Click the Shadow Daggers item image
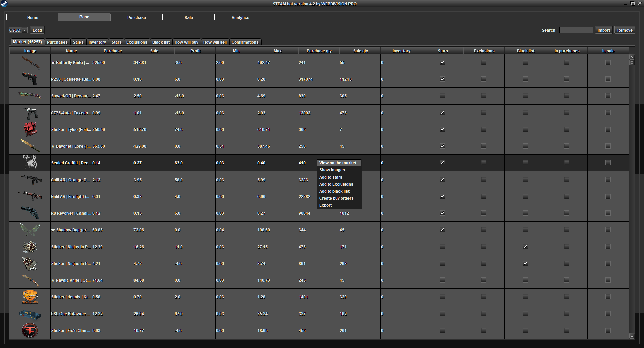The height and width of the screenshot is (348, 644). click(x=30, y=230)
